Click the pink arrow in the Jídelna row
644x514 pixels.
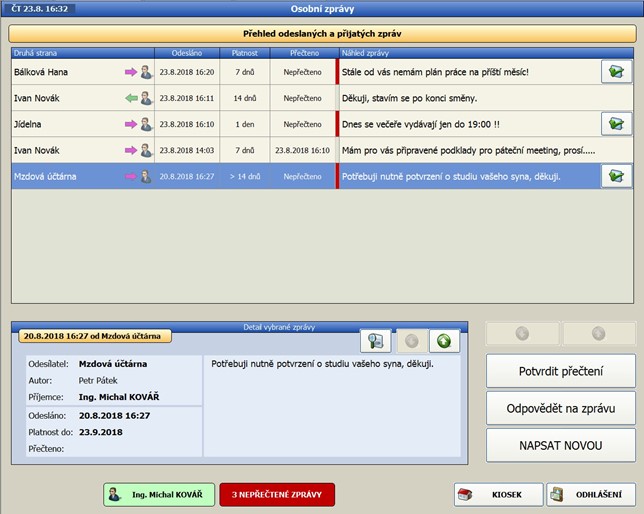click(x=131, y=124)
